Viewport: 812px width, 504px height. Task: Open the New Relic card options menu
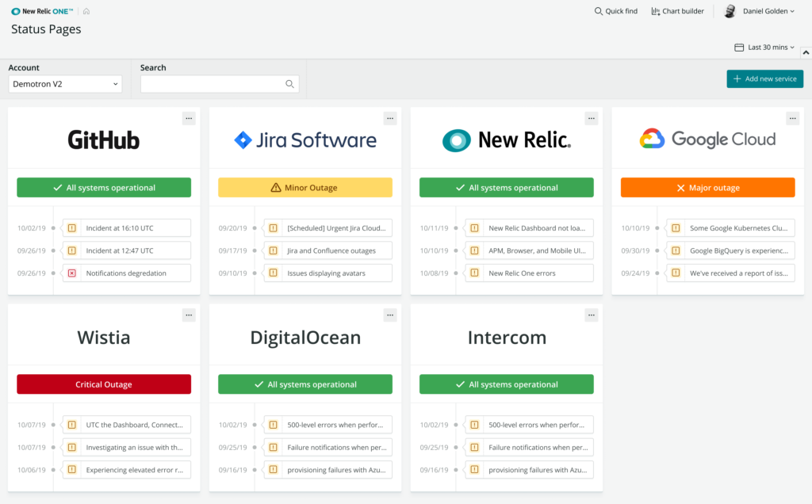pyautogui.click(x=592, y=119)
